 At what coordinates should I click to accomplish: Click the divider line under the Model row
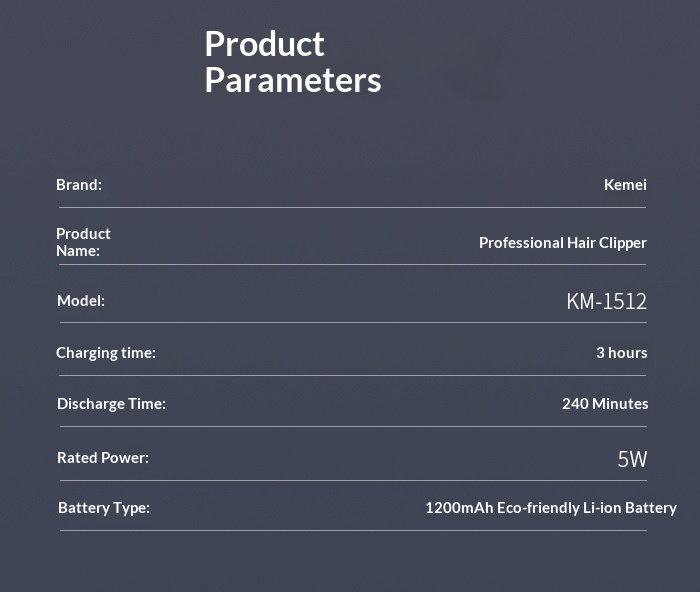pos(352,323)
